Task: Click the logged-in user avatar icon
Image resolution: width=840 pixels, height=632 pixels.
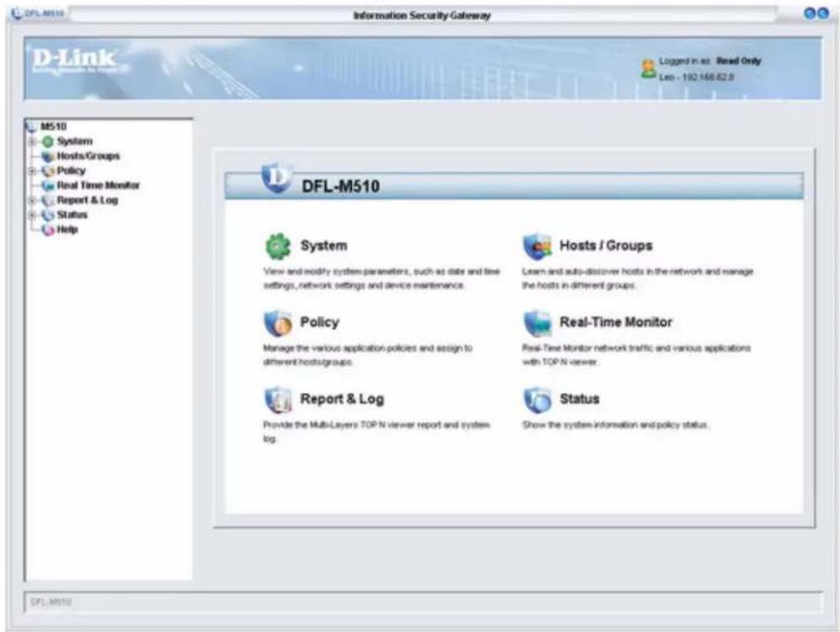Action: [x=648, y=70]
